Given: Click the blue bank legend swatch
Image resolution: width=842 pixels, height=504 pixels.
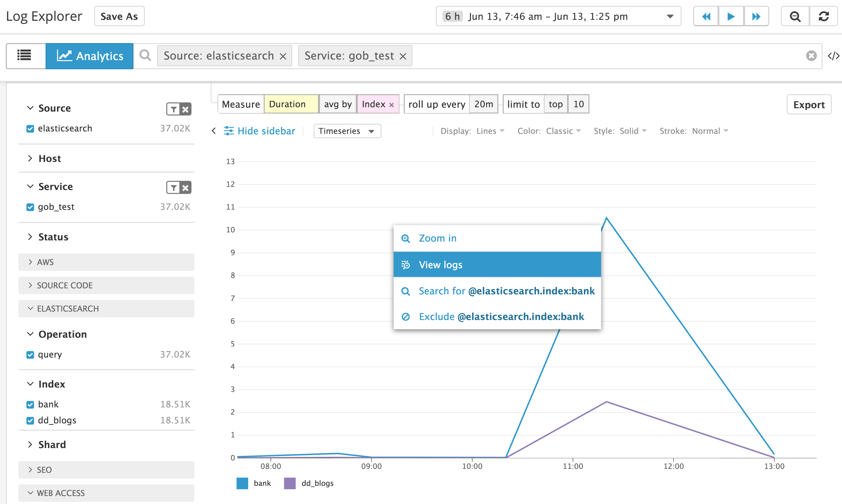Looking at the screenshot, I should pos(242,483).
